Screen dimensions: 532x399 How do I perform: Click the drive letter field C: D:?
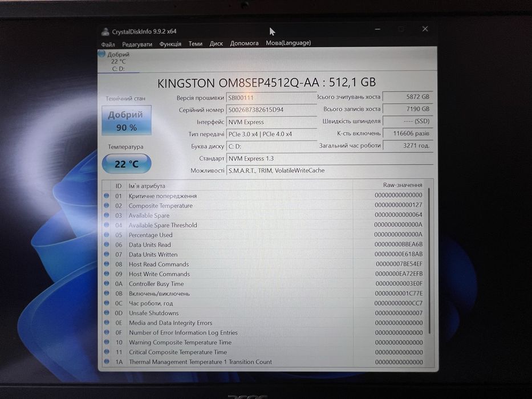tap(271, 146)
